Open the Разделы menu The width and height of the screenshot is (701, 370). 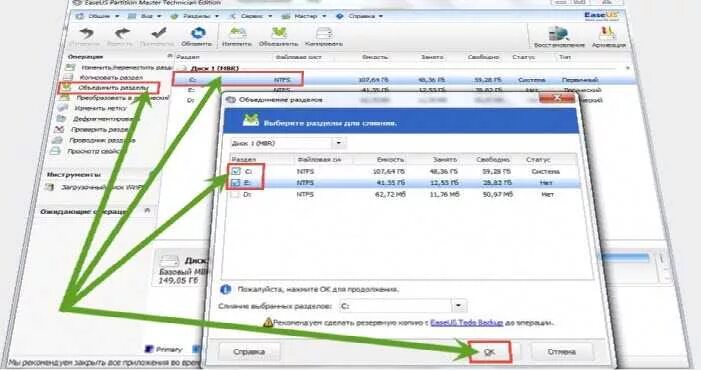coord(195,16)
